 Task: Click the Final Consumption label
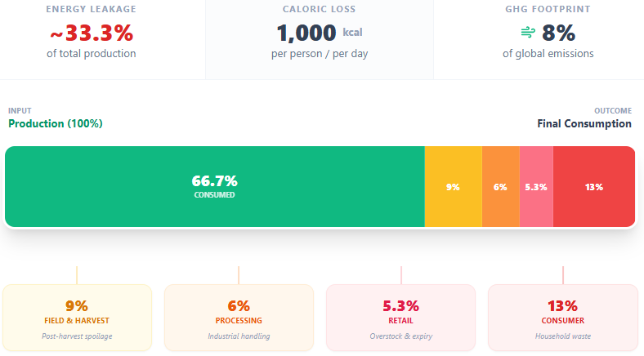pos(584,123)
